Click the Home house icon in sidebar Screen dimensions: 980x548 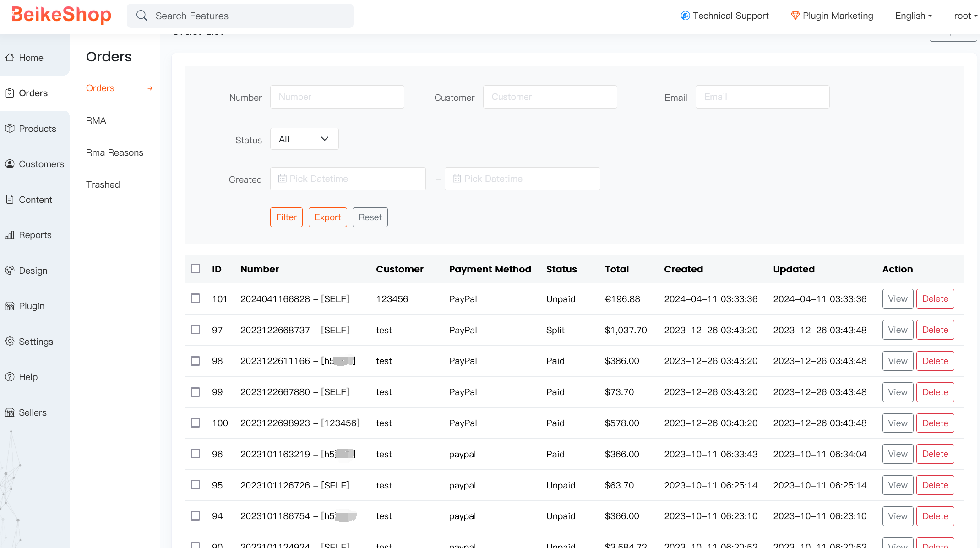point(10,58)
